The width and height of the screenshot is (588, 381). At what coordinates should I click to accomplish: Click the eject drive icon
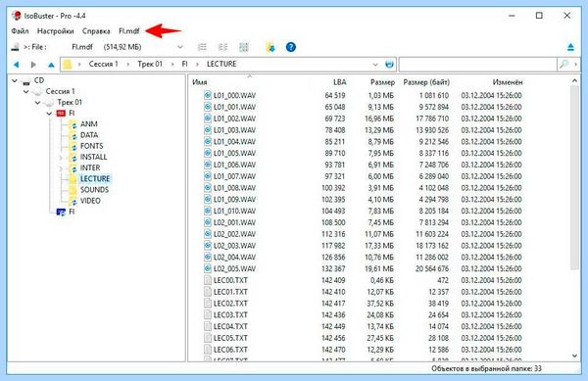click(x=570, y=47)
